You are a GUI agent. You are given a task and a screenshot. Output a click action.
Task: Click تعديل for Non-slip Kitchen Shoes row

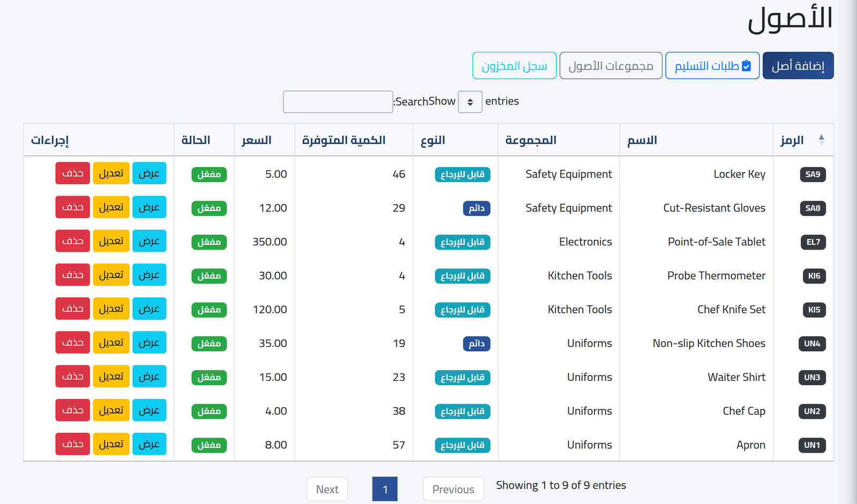tap(111, 342)
